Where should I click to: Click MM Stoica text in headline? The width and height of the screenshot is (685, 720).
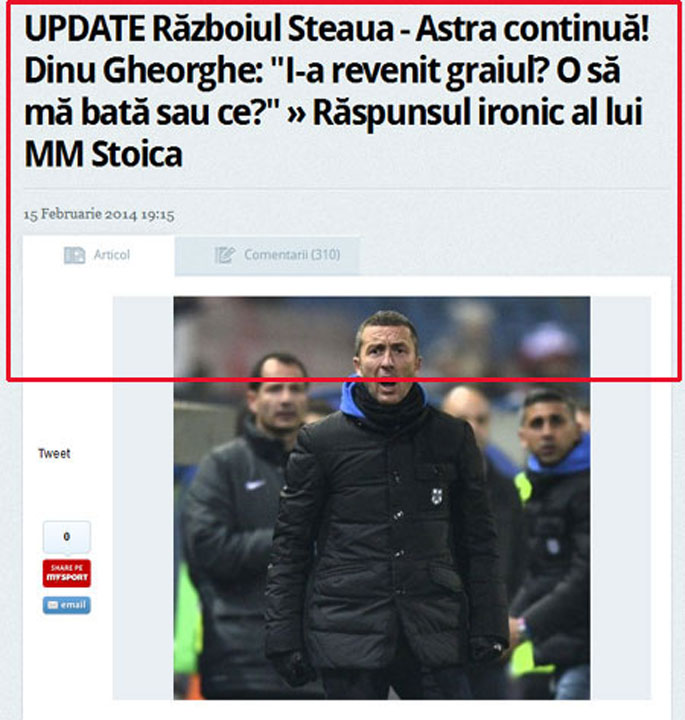[104, 154]
